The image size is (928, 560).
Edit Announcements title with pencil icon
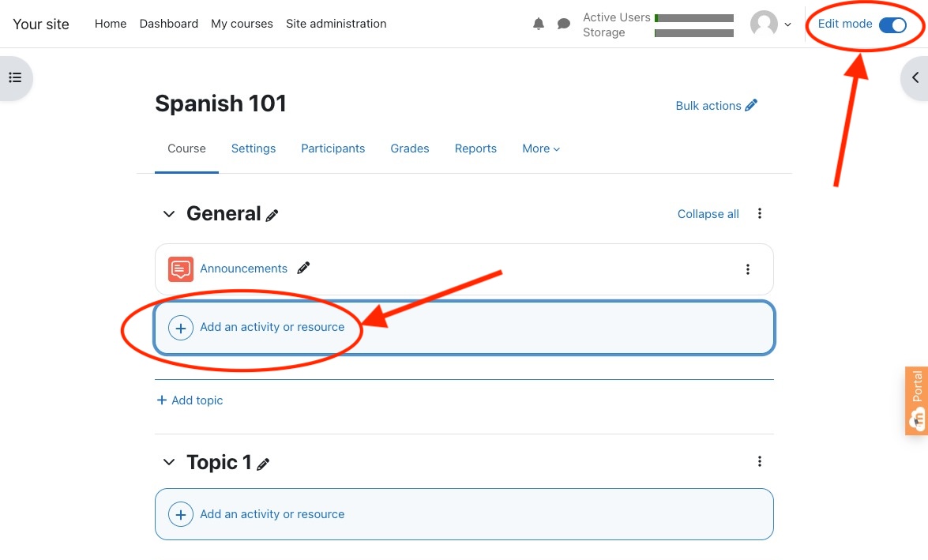[303, 269]
